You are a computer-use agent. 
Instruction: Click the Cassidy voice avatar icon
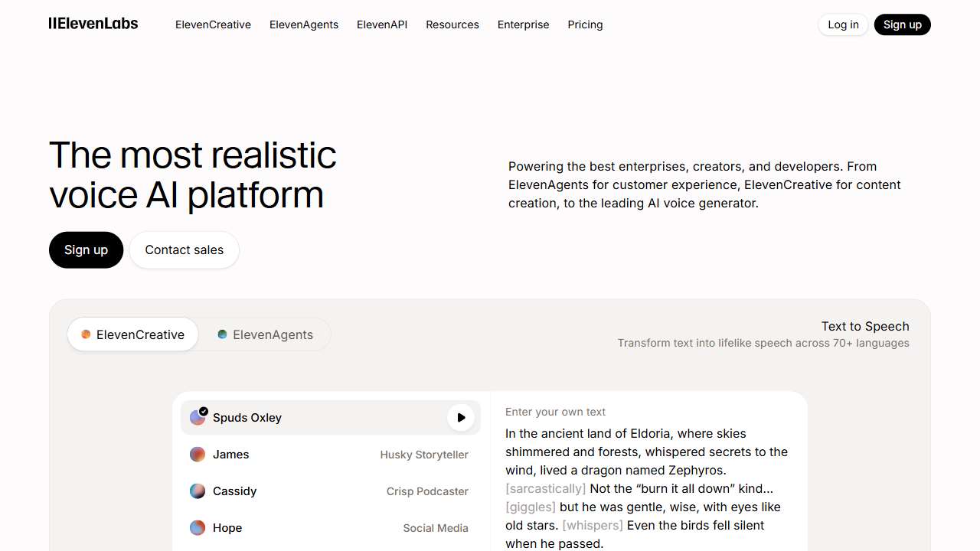pos(198,491)
